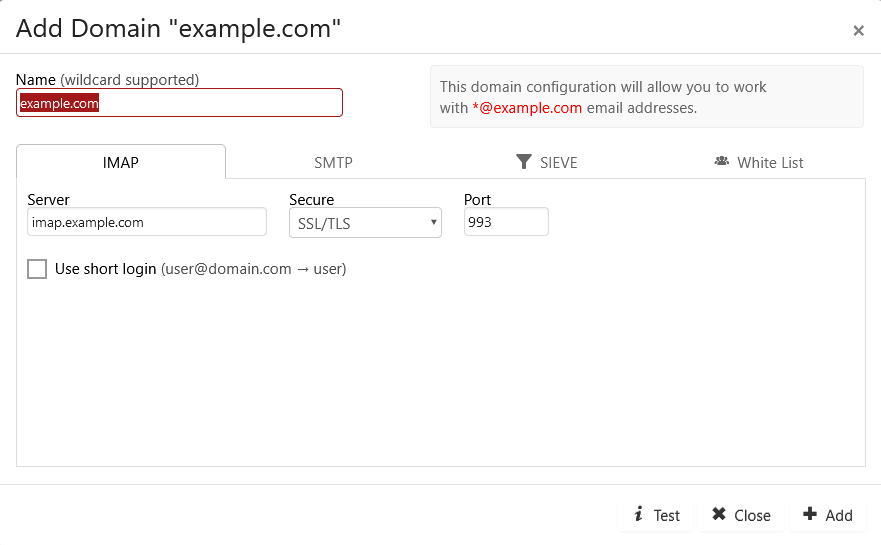
Task: Click the Add button label
Action: [x=839, y=515]
